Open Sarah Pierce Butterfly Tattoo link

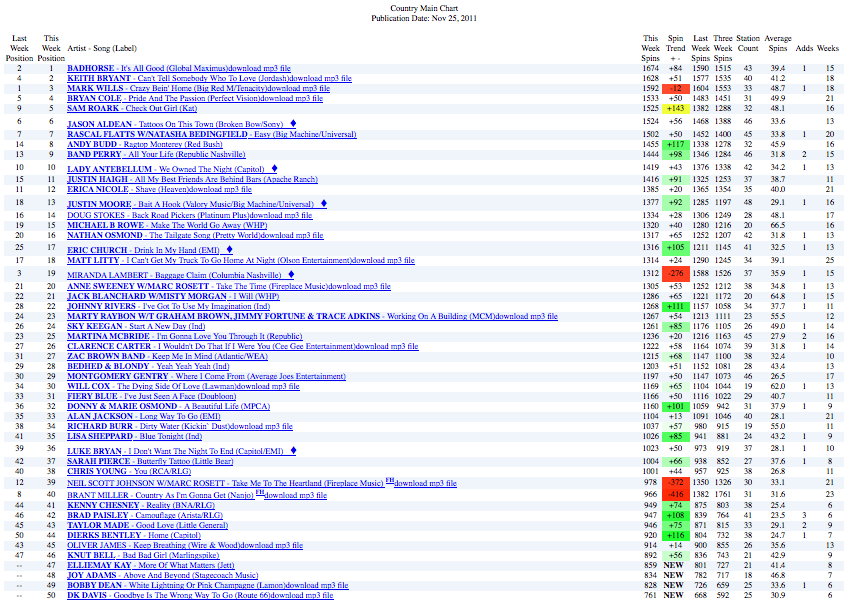click(x=150, y=461)
